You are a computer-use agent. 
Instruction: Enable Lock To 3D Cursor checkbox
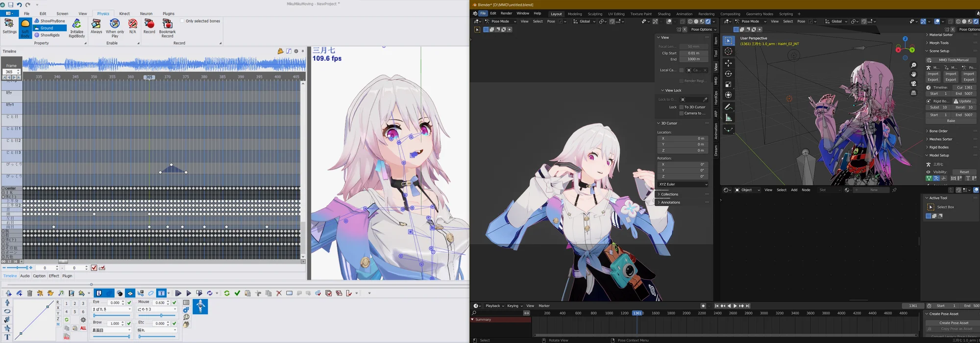[681, 107]
